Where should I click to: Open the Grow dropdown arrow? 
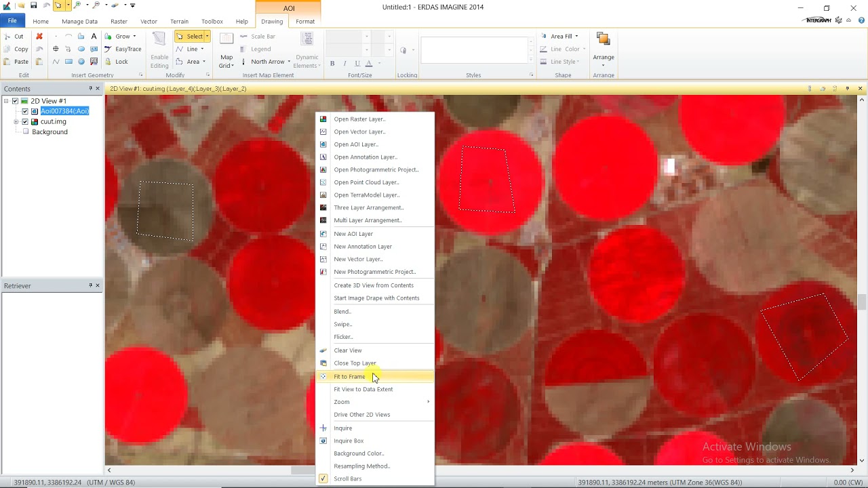click(x=134, y=37)
